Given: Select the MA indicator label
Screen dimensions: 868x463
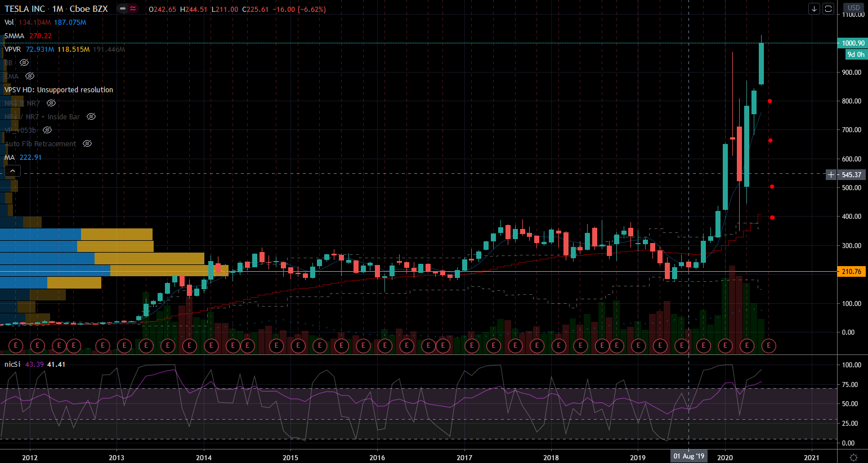Looking at the screenshot, I should [x=10, y=157].
